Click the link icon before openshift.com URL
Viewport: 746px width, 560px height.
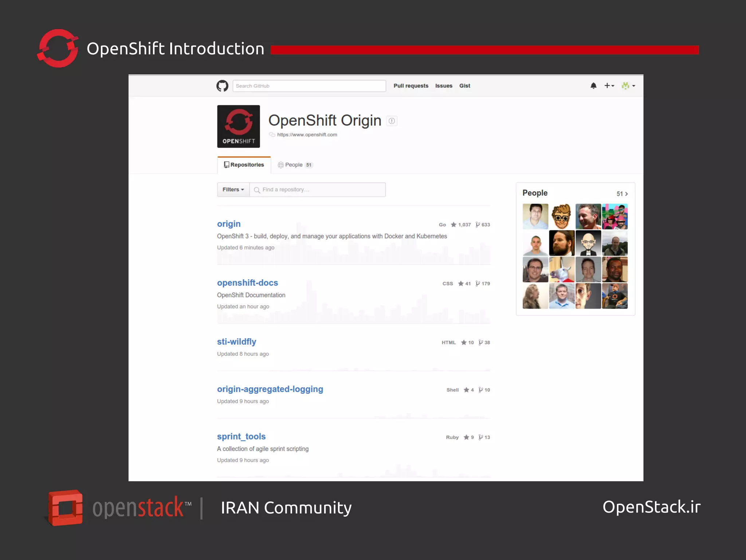[272, 134]
